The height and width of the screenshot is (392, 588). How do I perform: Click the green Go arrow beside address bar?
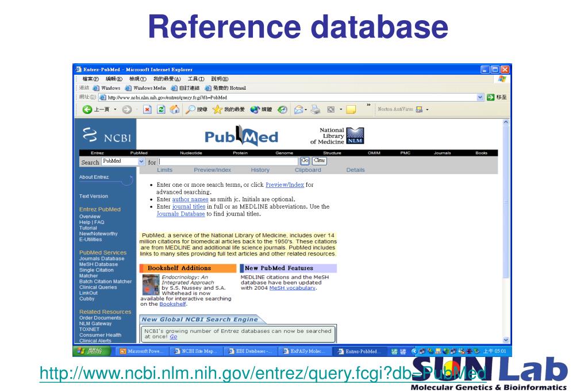pyautogui.click(x=490, y=97)
